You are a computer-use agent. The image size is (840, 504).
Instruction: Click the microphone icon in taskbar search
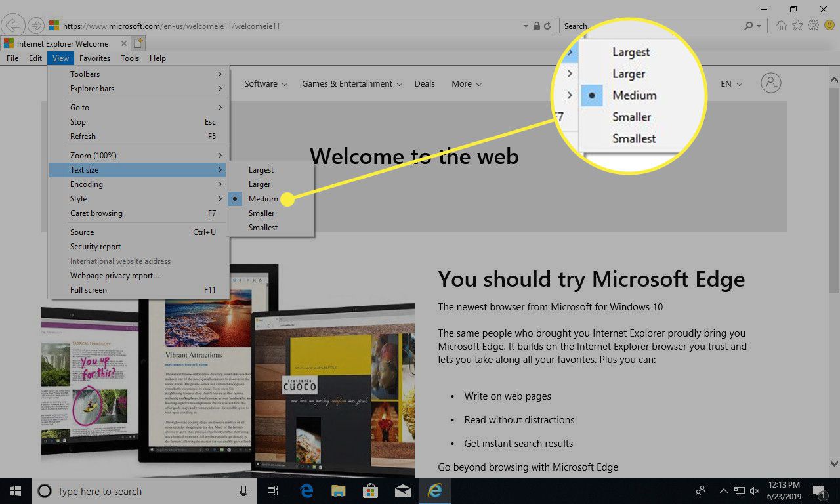(244, 491)
